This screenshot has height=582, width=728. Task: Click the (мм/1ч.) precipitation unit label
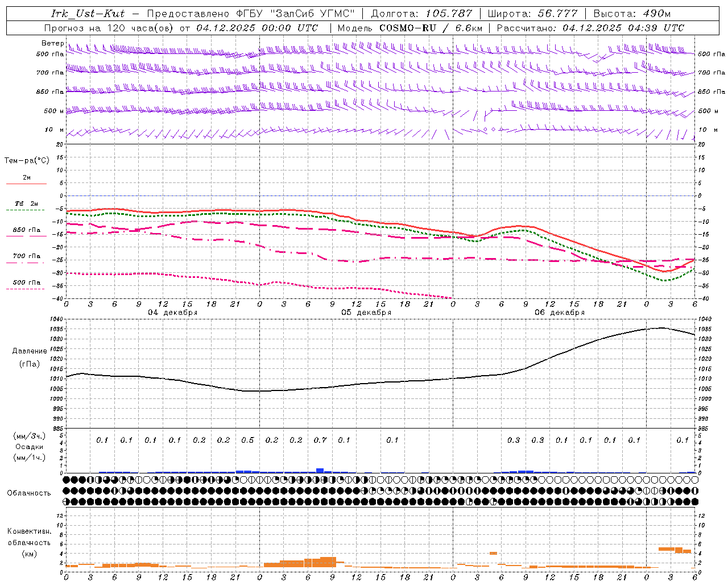(x=30, y=458)
